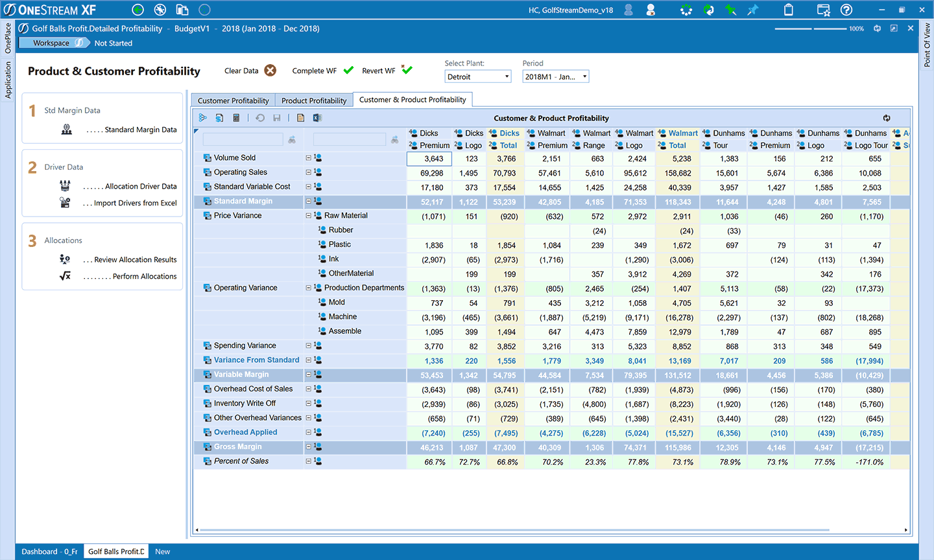Click the Import Drivers from Excel icon

tap(65, 203)
